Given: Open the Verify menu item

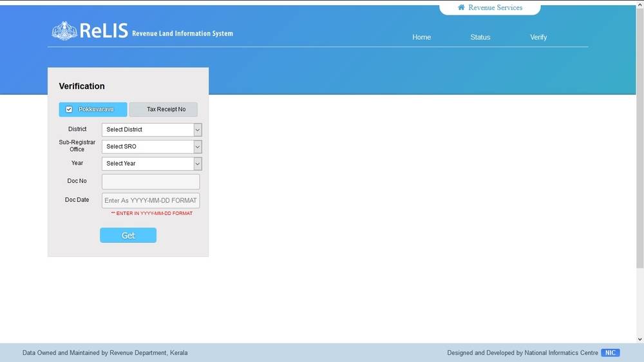Looking at the screenshot, I should point(538,37).
